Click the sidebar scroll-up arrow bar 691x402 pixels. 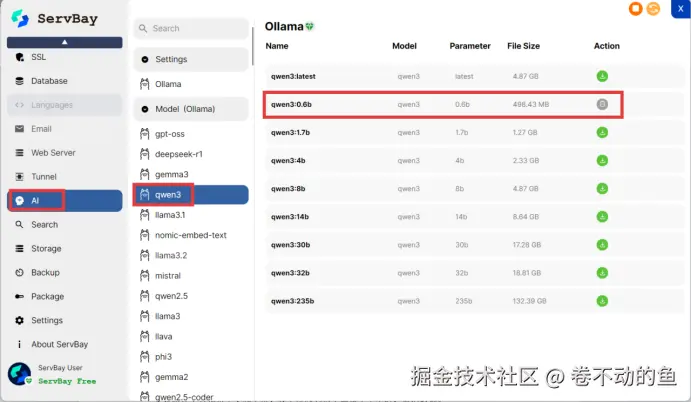(x=65, y=42)
